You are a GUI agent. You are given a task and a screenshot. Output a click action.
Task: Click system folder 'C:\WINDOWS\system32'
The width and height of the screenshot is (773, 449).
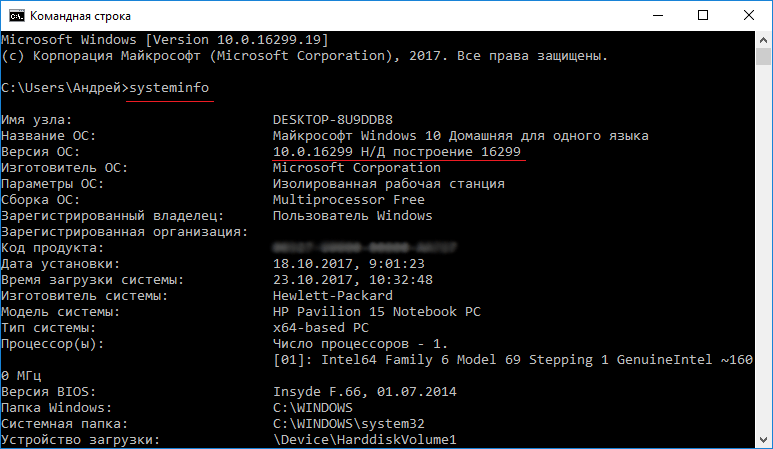tap(349, 424)
